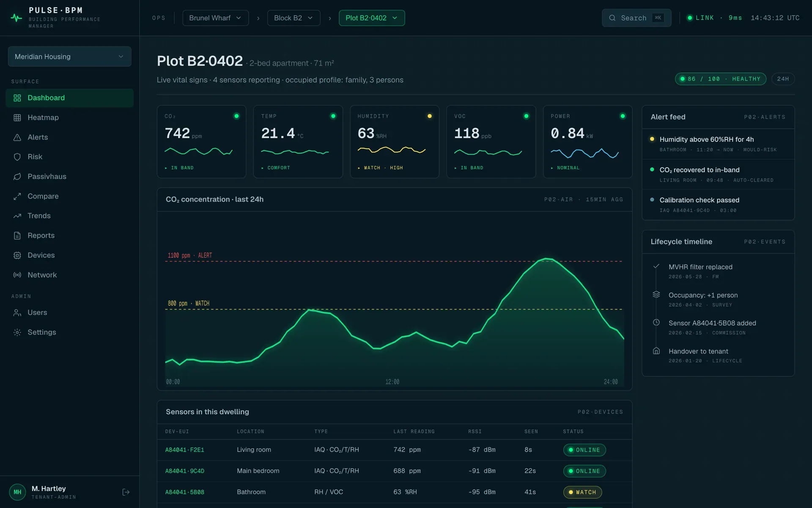Select the Humidity 63 %RH card
This screenshot has height=508, width=812.
(395, 142)
